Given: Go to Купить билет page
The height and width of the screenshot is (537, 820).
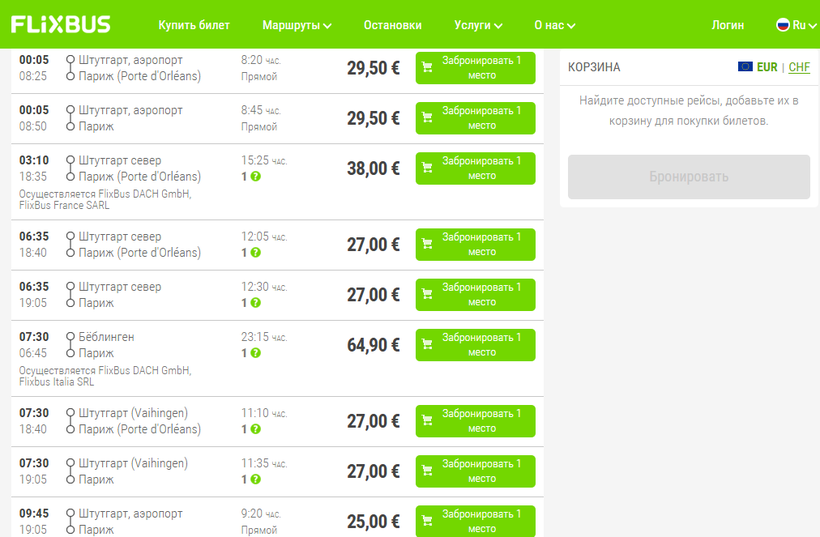Looking at the screenshot, I should (x=194, y=25).
